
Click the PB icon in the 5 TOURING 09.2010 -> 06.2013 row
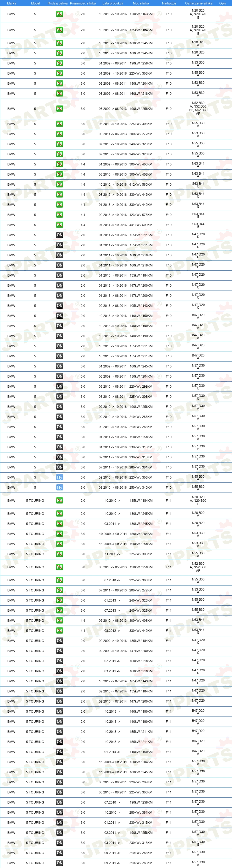(59, 621)
